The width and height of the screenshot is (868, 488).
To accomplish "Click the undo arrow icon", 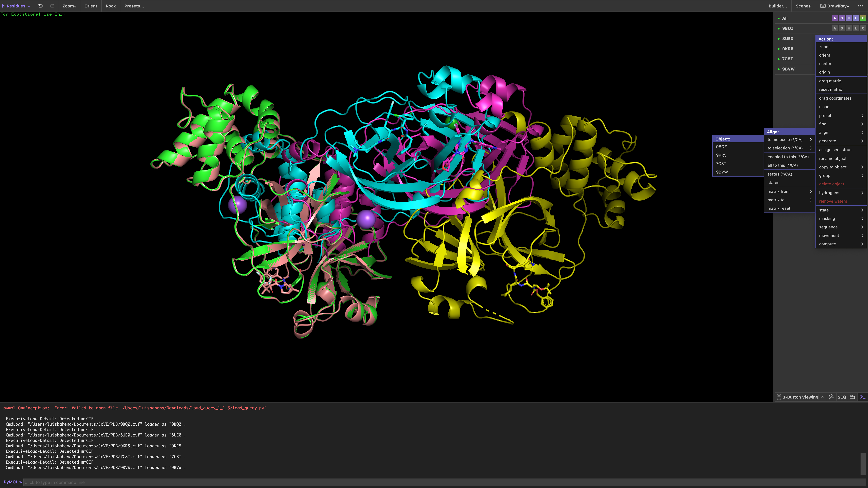I will click(x=41, y=6).
